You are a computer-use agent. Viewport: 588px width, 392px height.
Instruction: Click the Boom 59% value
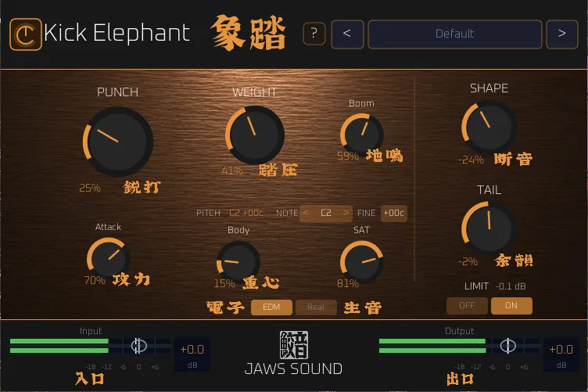pyautogui.click(x=348, y=156)
